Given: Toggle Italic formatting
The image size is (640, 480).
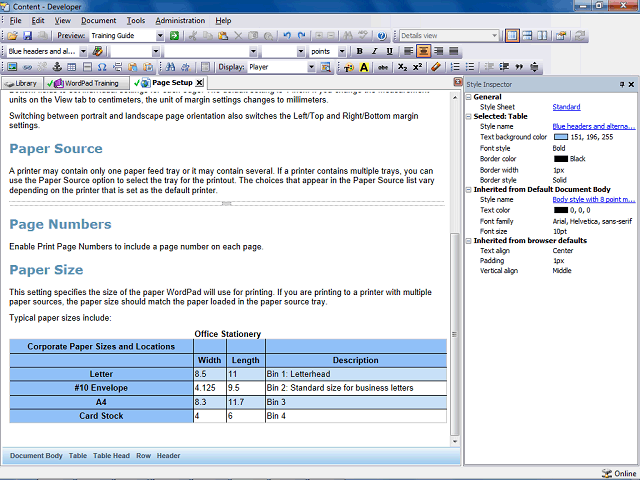Looking at the screenshot, I should pos(374,51).
